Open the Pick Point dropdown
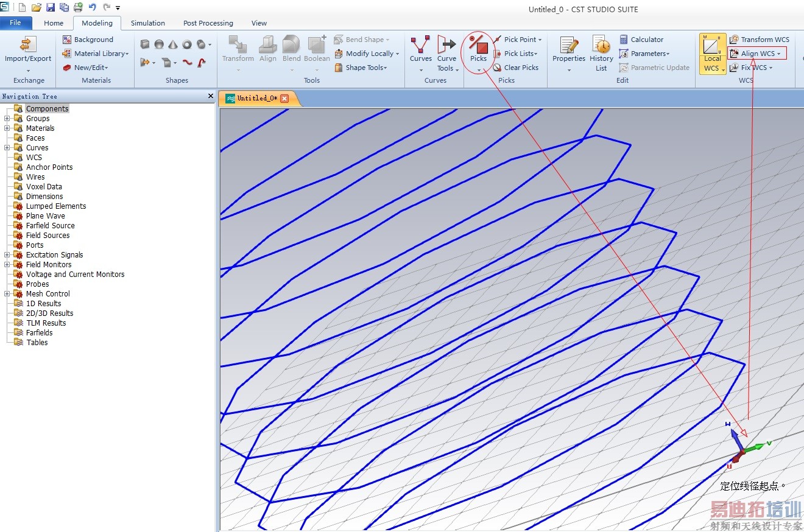 click(518, 40)
